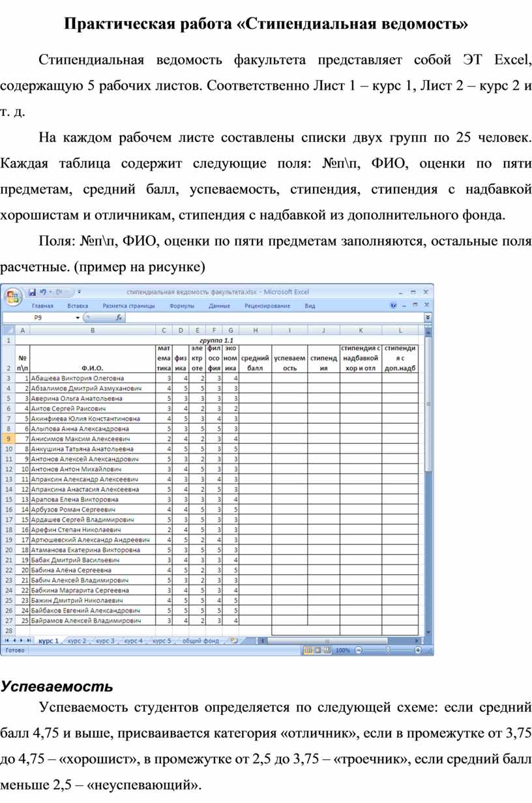The width and height of the screenshot is (532, 803).
Task: Select the средний балл header cell
Action: pyautogui.click(x=255, y=358)
